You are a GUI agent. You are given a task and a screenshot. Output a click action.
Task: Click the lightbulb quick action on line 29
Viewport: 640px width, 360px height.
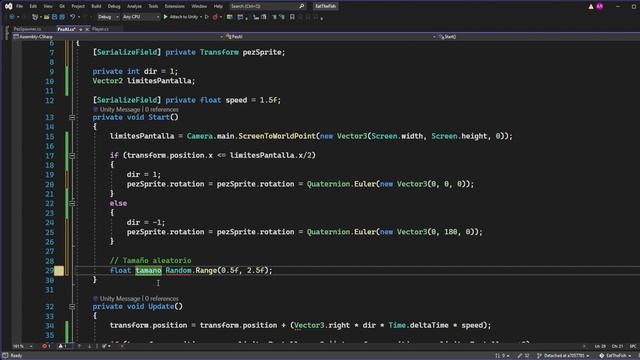pyautogui.click(x=59, y=270)
